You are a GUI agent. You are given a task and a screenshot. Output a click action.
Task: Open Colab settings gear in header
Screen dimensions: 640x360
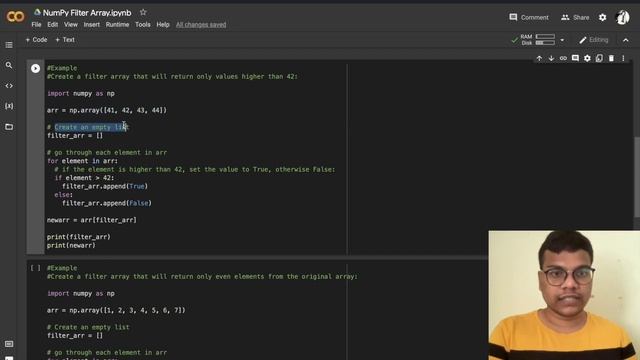coord(602,17)
